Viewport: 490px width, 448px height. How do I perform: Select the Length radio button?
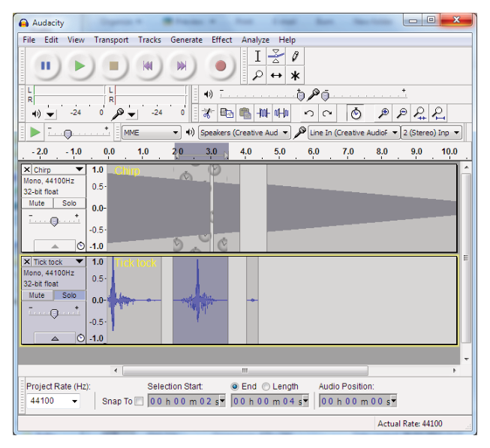[266, 386]
